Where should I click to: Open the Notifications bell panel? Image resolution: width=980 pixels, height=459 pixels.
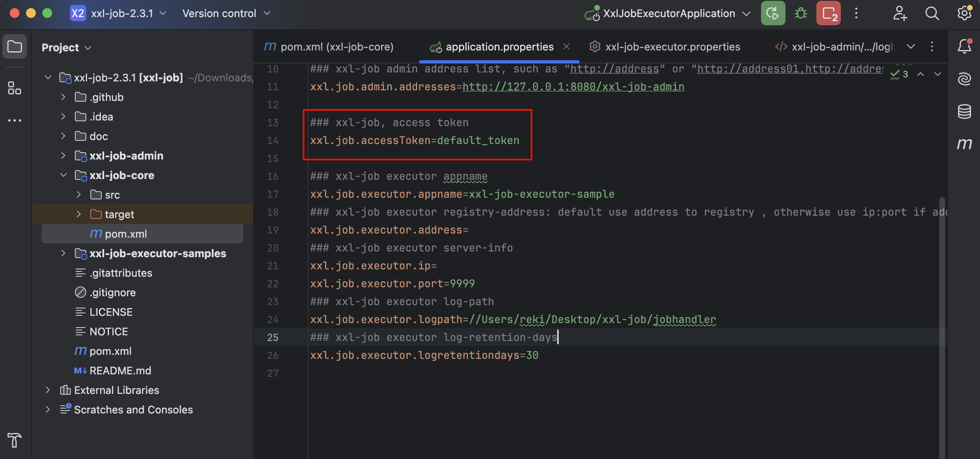pos(964,46)
